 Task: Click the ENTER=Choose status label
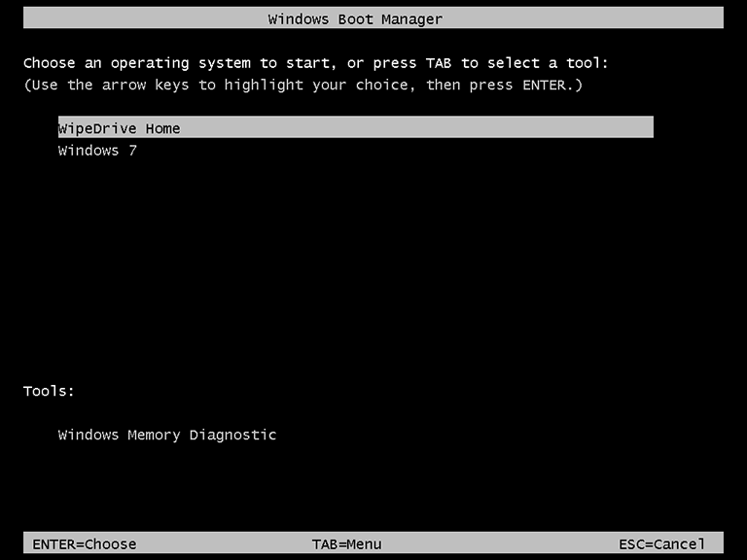pyautogui.click(x=85, y=543)
